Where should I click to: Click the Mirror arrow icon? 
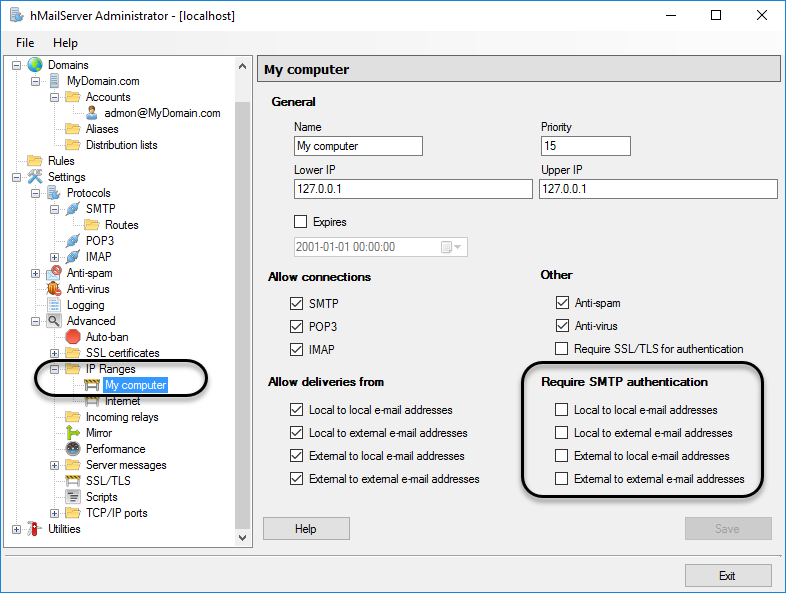(73, 433)
